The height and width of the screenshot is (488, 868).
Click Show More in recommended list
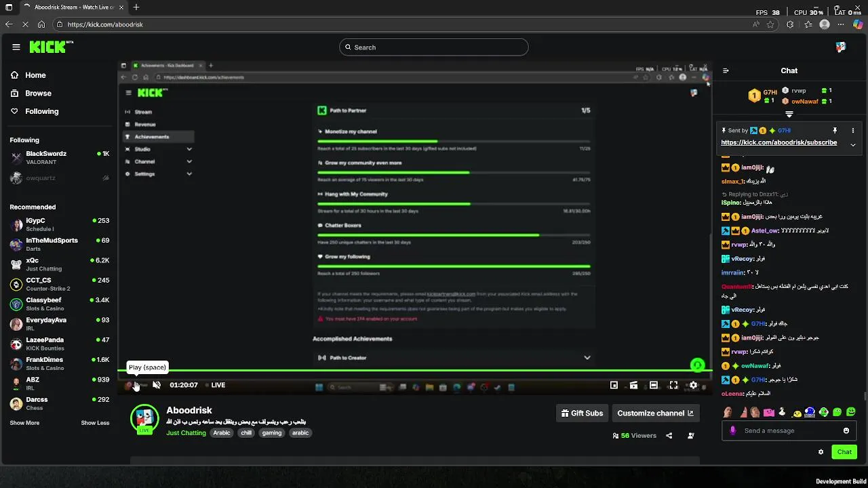pos(24,423)
